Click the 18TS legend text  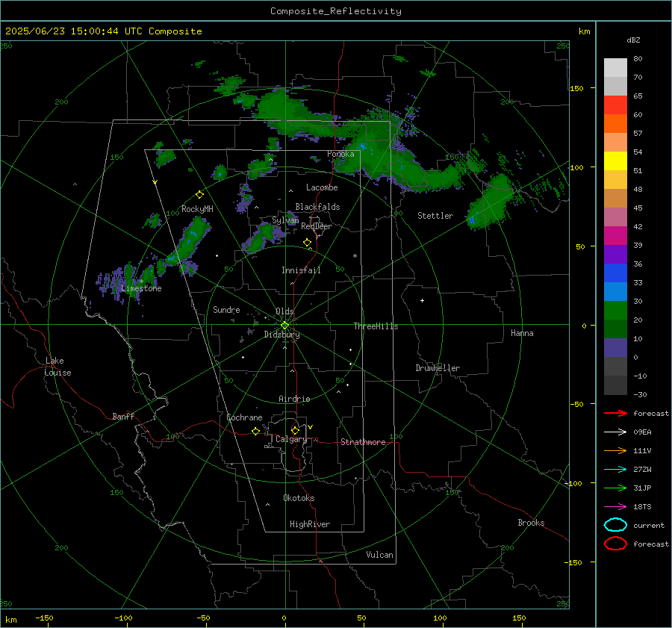pos(642,507)
